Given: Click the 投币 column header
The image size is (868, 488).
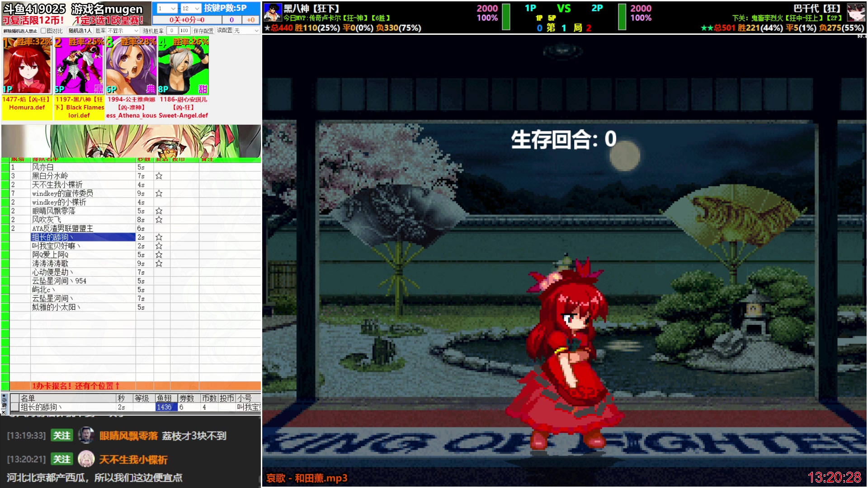Looking at the screenshot, I should click(x=227, y=398).
